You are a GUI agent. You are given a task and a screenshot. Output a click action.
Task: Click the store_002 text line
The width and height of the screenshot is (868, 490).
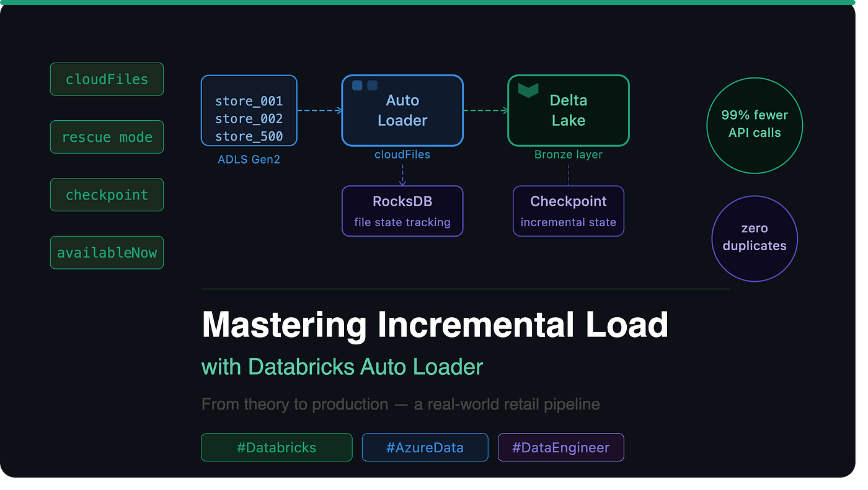(x=249, y=118)
